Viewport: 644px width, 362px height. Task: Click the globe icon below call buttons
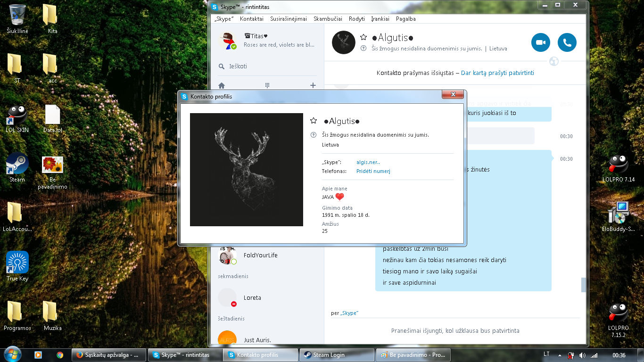point(554,61)
